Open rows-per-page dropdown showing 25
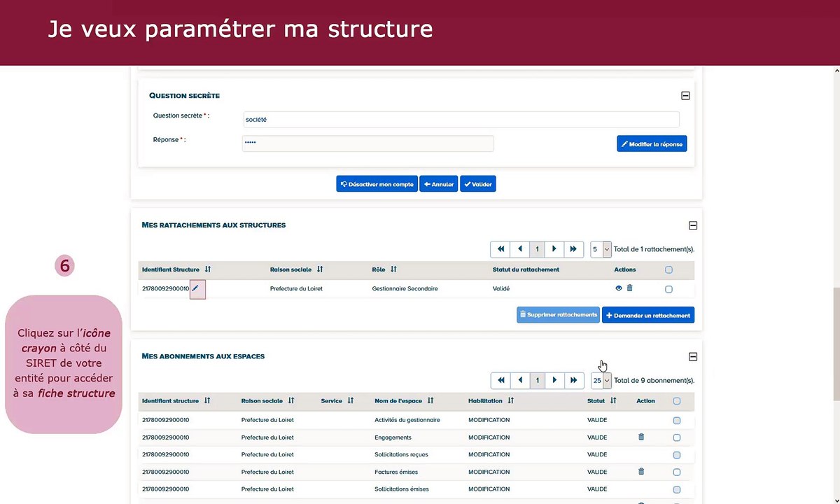The image size is (840, 504). pyautogui.click(x=601, y=380)
